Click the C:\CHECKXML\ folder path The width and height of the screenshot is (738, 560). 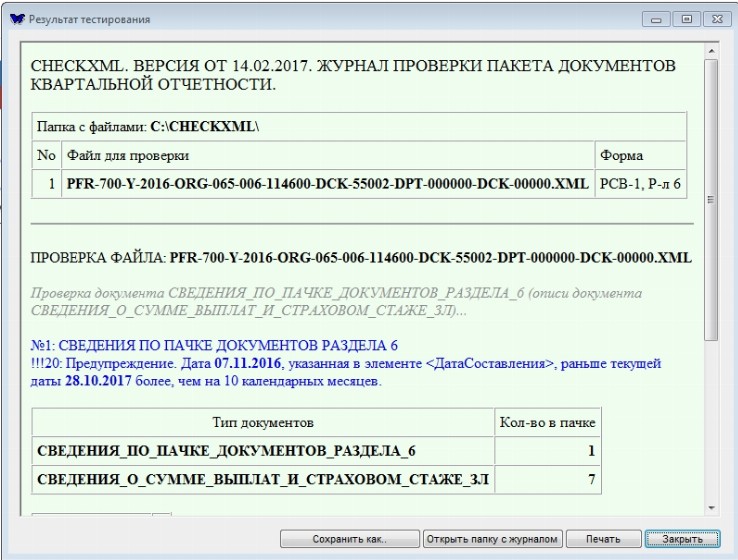[205, 128]
